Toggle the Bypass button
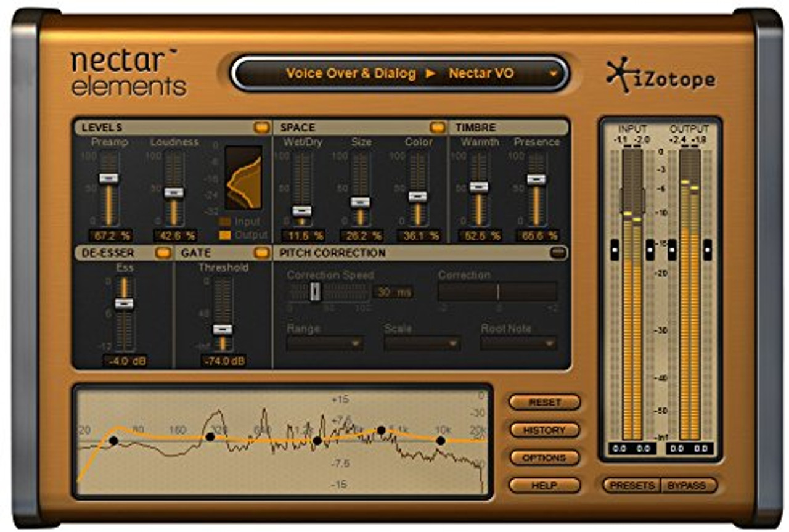 tap(689, 486)
